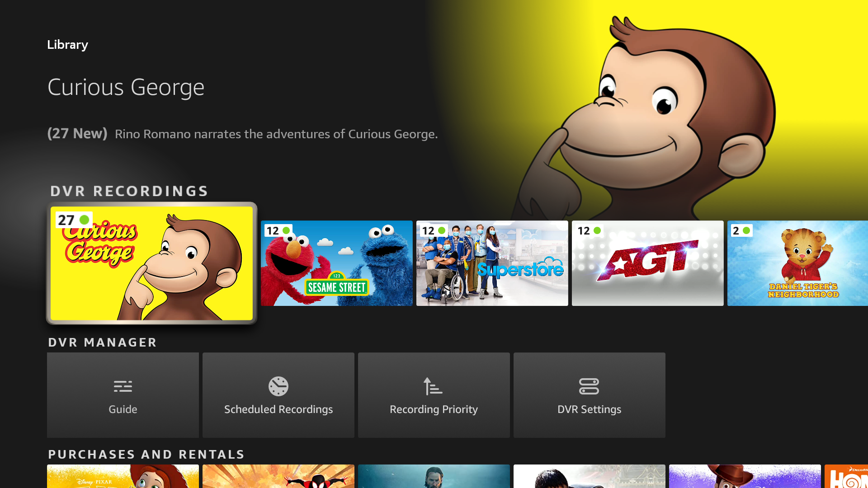Open the Curious George DVR recording tile
The height and width of the screenshot is (488, 868).
151,263
